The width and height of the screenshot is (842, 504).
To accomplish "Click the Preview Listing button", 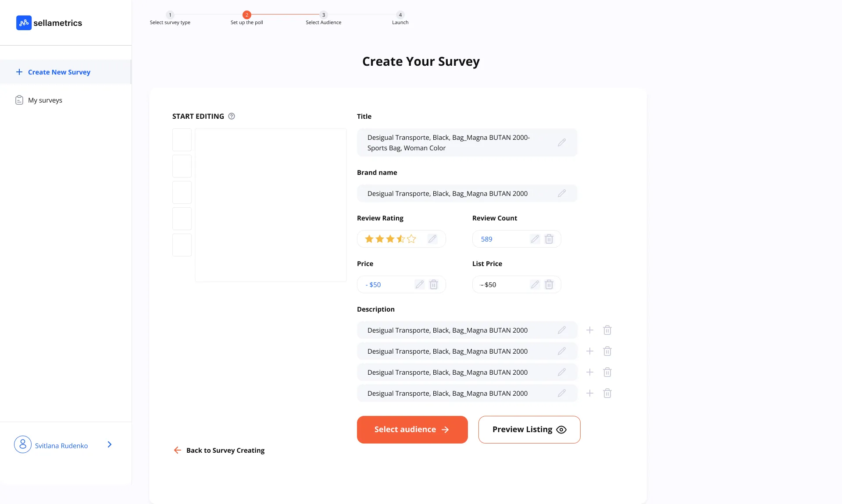I will click(x=529, y=429).
